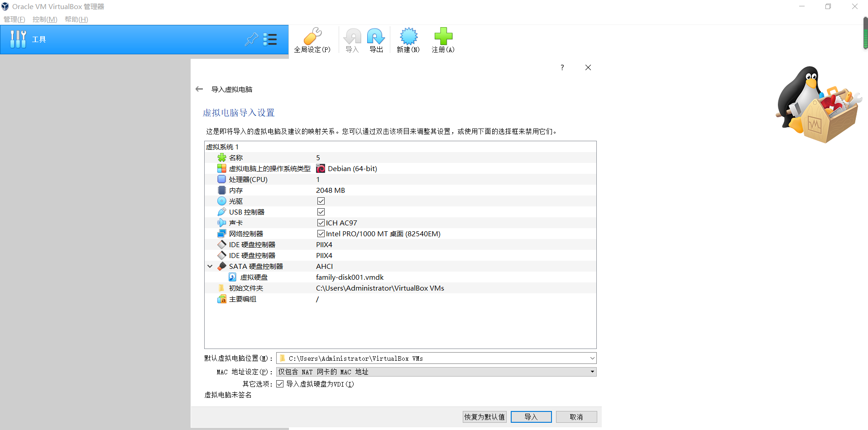This screenshot has height=430, width=868.
Task: Select the base folder path "C:\Users\Administrator\VirtualBox VMs"
Action: pos(380,288)
